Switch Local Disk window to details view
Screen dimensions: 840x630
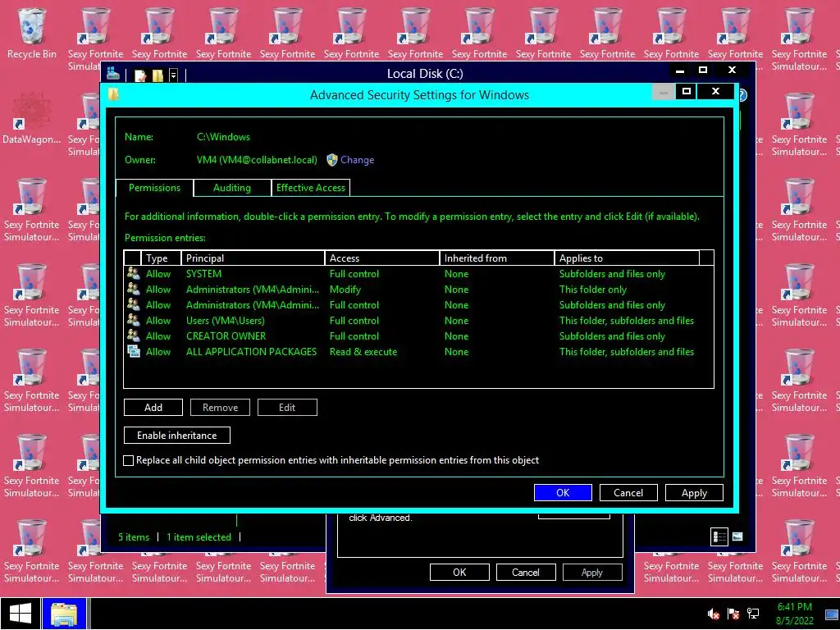click(719, 536)
